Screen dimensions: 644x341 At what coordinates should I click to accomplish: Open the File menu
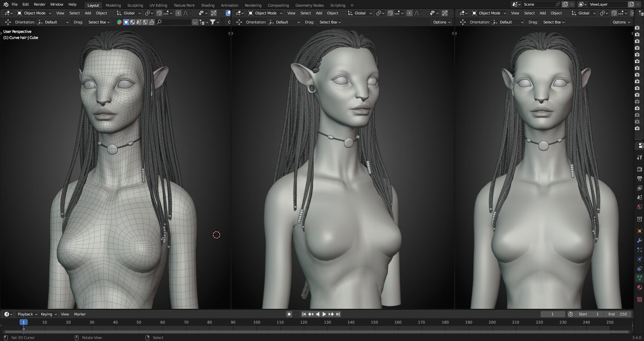15,4
